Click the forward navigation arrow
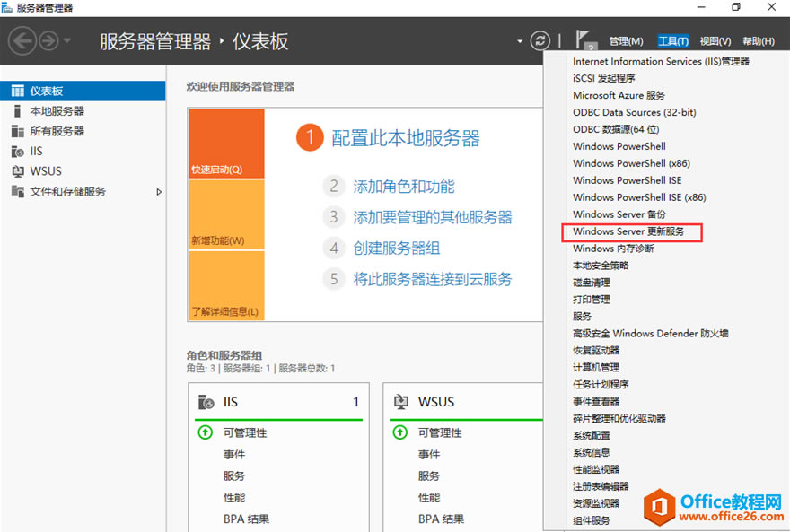The height and width of the screenshot is (532, 790). 49,40
